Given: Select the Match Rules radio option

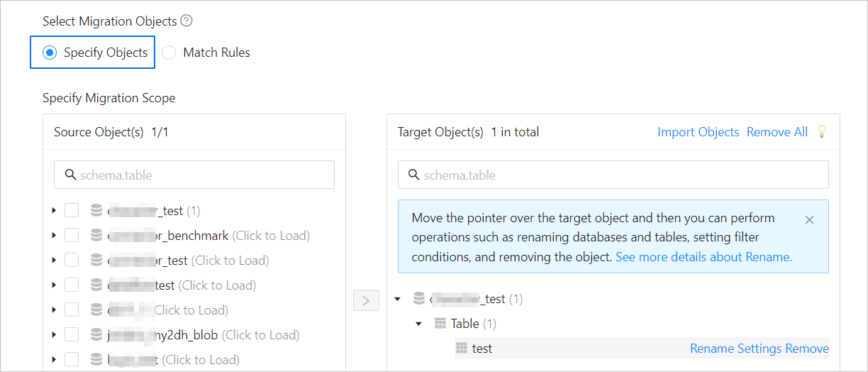Looking at the screenshot, I should [169, 53].
